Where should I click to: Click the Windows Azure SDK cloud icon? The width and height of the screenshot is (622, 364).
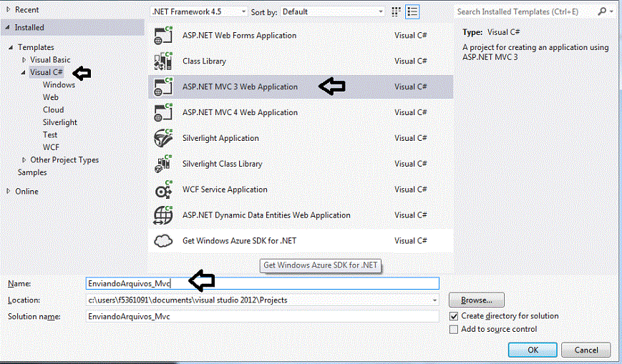tap(163, 241)
